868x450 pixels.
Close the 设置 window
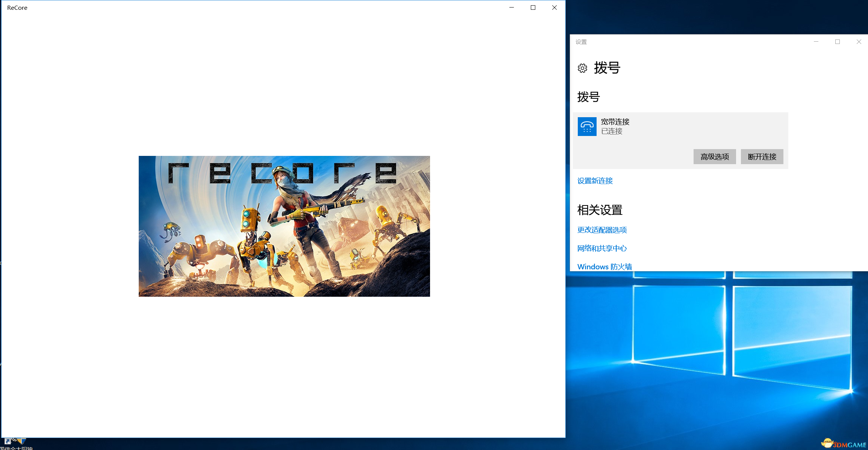(859, 42)
